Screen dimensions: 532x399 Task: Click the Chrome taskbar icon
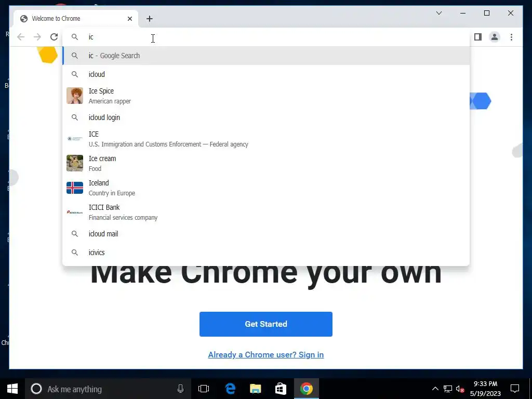pyautogui.click(x=307, y=389)
